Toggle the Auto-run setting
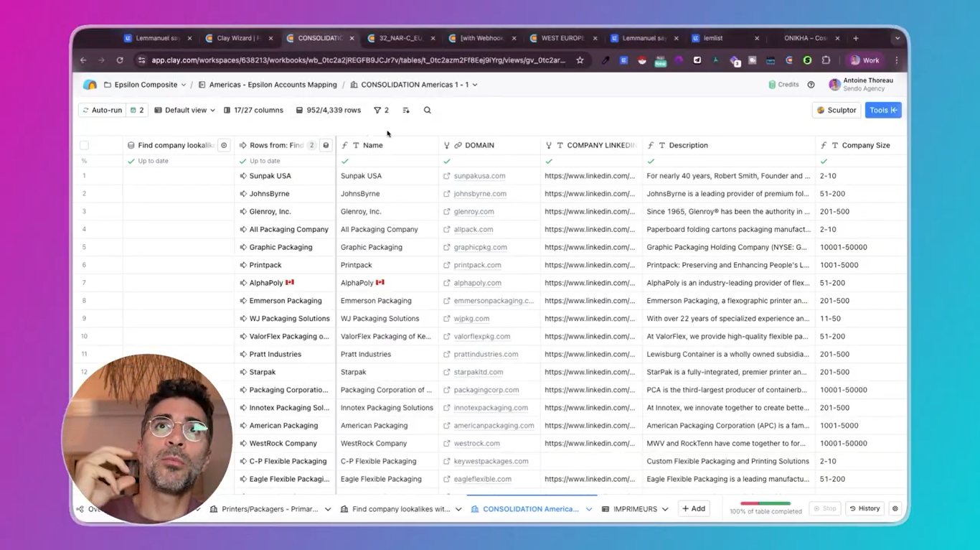The width and height of the screenshot is (980, 550). (x=102, y=111)
